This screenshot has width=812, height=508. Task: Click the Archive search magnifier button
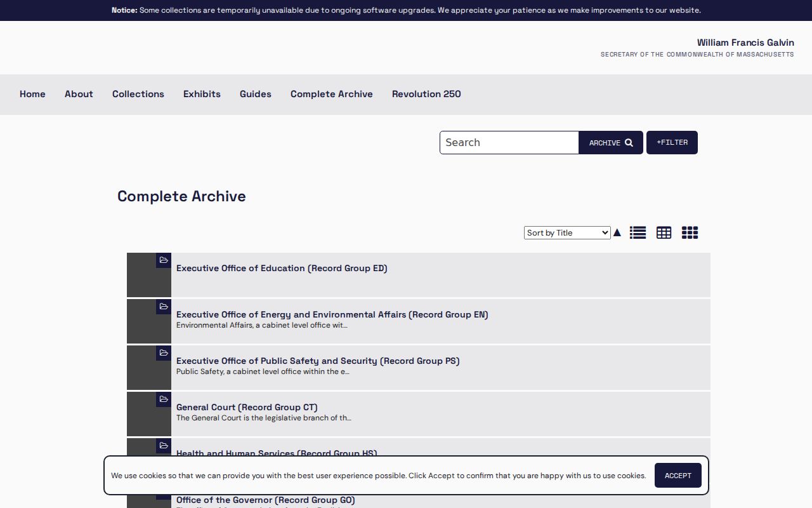point(611,143)
